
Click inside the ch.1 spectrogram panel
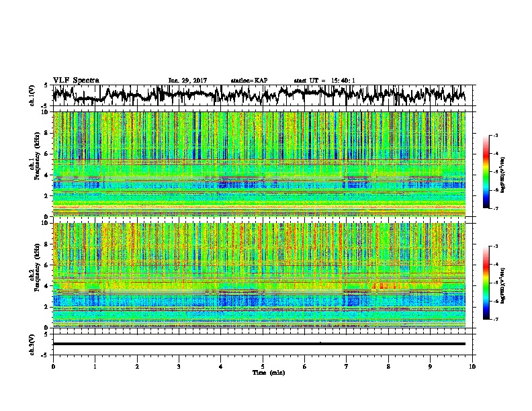(259, 164)
